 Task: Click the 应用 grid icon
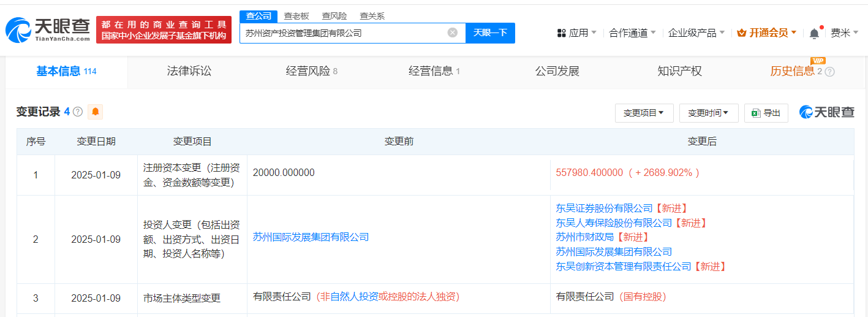point(561,33)
